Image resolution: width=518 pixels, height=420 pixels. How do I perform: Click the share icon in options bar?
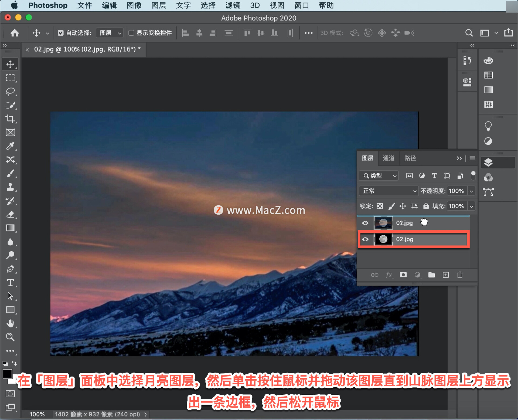coord(509,33)
